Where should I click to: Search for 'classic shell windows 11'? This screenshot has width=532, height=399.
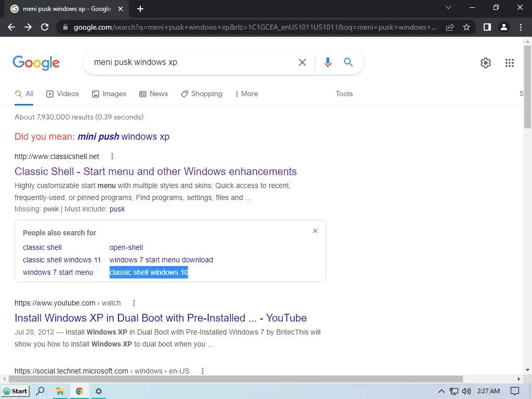point(62,260)
